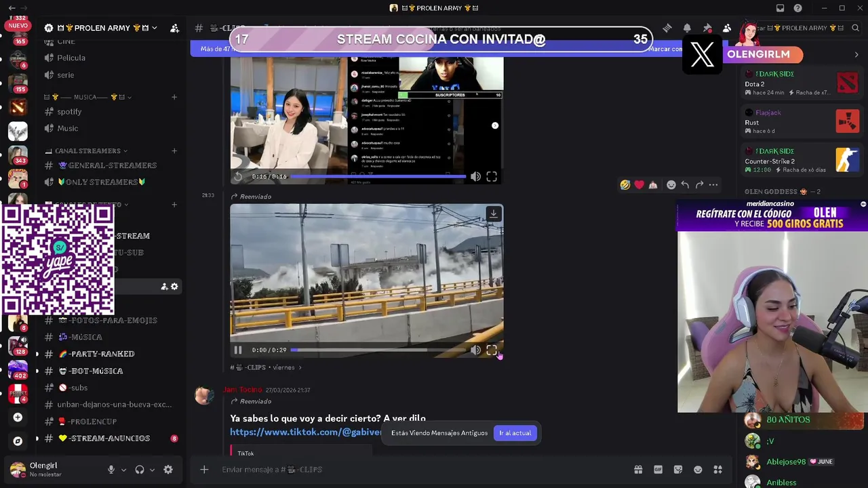Pause the street flooding video
Viewport: 868px width, 488px height.
click(238, 350)
